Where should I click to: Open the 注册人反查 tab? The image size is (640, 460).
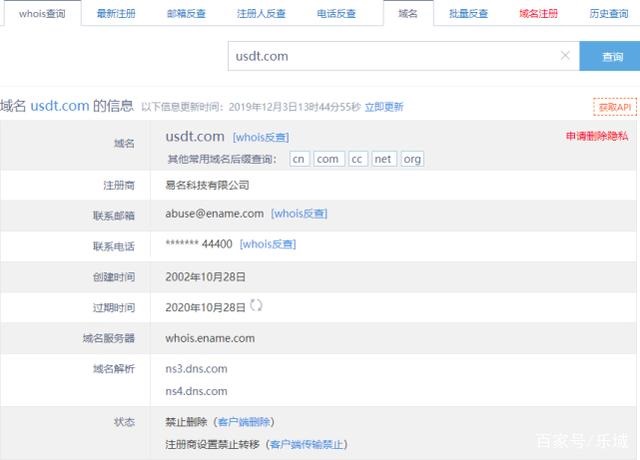click(261, 14)
